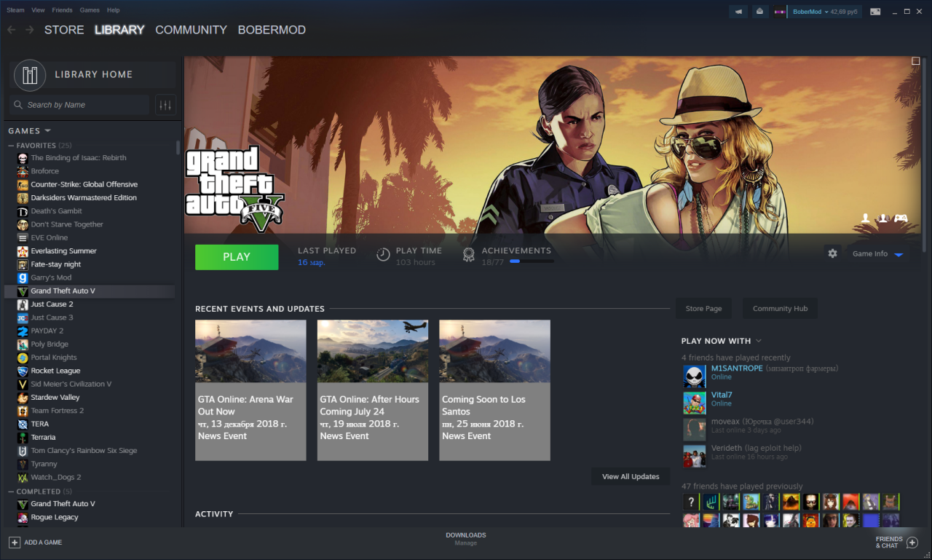The width and height of the screenshot is (932, 560).
Task: Click the Rocket League game icon
Action: [x=23, y=371]
